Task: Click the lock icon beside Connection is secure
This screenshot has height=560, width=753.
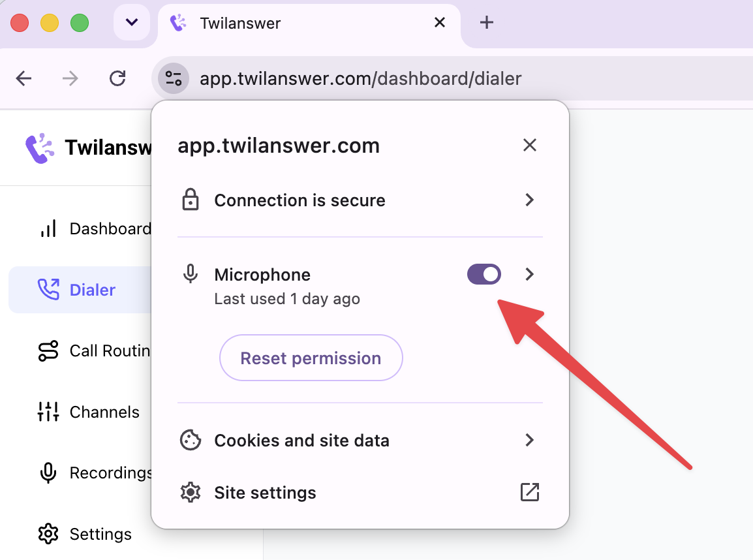Action: click(191, 200)
